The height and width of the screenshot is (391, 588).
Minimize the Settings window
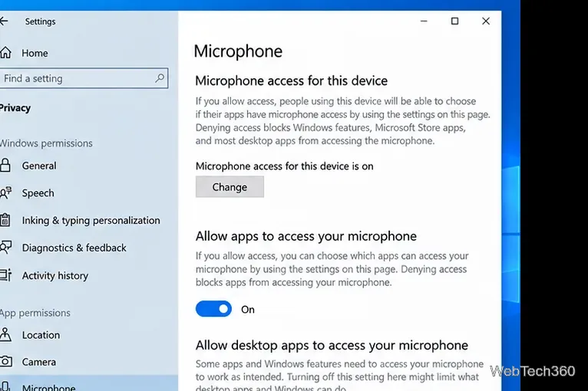point(424,21)
